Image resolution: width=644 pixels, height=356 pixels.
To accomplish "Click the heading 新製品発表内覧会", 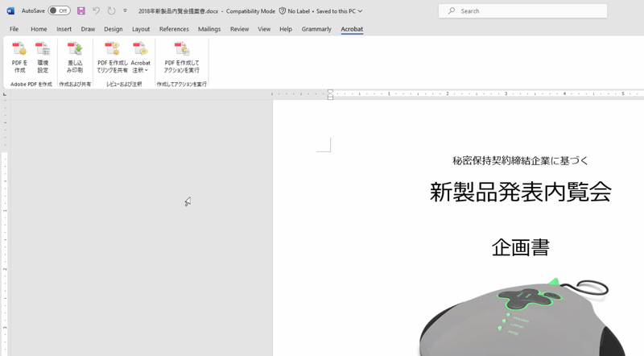I will click(x=520, y=192).
